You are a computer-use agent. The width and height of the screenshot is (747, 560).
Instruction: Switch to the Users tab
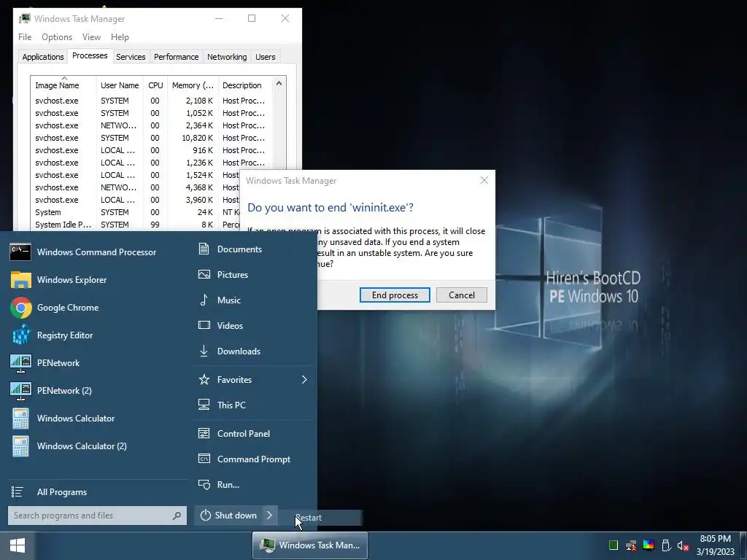click(x=266, y=57)
